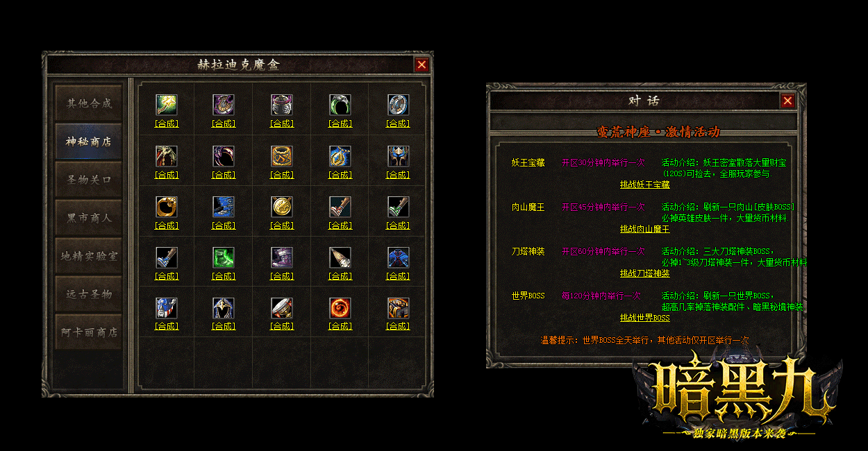Click the green ring item icon
This screenshot has height=451, width=868.
340,105
